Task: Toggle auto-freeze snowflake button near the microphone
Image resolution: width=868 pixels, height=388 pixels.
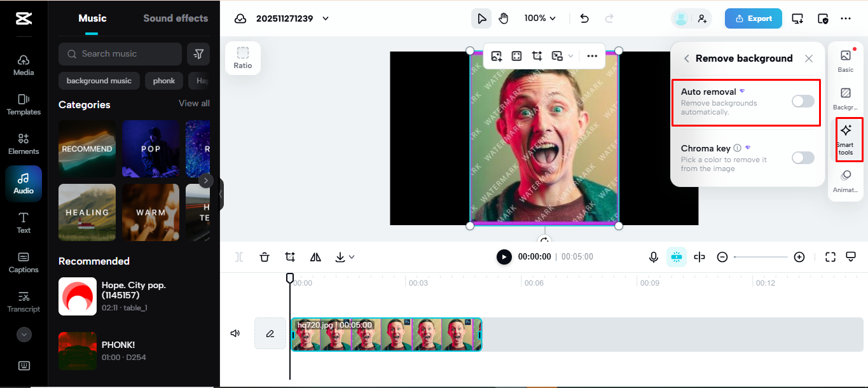Action: (676, 256)
